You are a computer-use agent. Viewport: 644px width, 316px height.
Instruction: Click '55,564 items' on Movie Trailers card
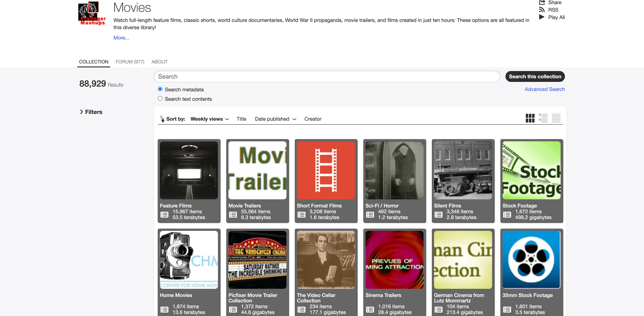click(x=255, y=212)
